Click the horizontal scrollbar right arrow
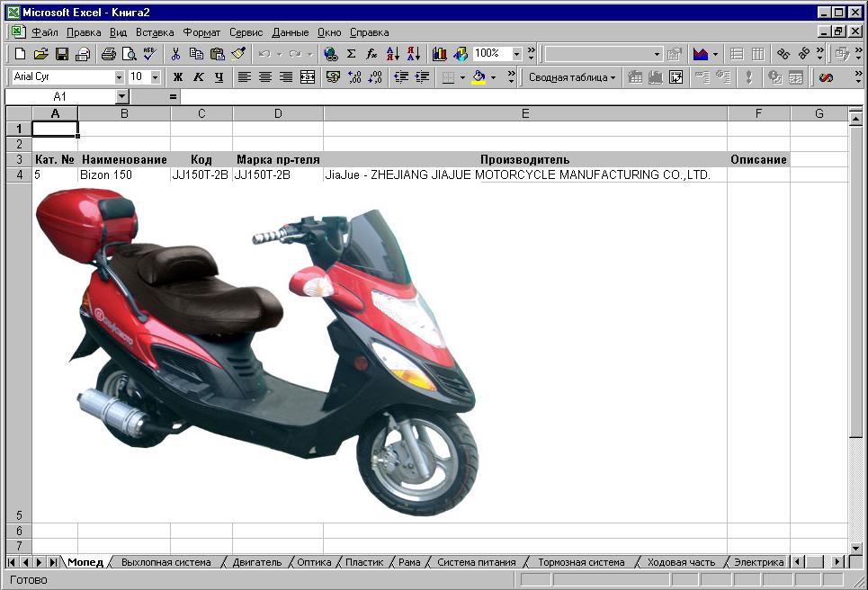This screenshot has width=868, height=590. pyautogui.click(x=838, y=562)
